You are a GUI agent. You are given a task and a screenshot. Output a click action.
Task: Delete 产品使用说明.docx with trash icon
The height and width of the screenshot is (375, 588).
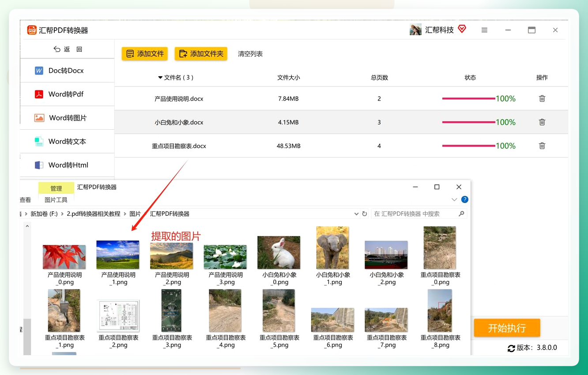pyautogui.click(x=542, y=98)
